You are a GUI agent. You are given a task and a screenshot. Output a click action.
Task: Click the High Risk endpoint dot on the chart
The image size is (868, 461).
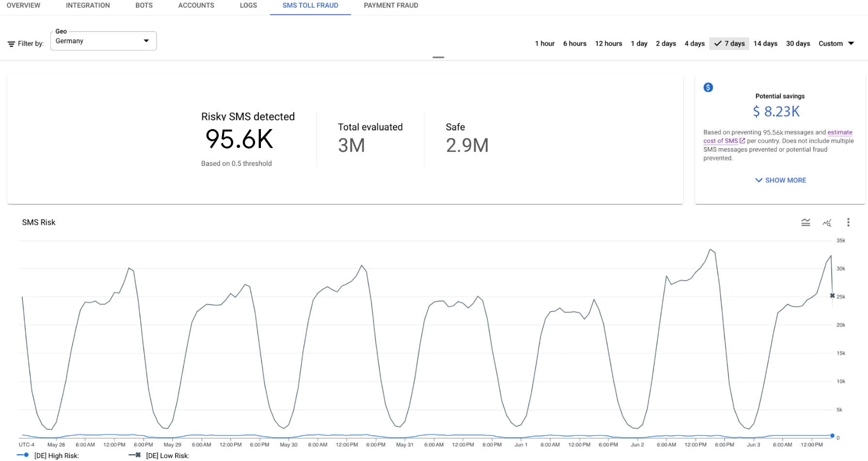832,436
